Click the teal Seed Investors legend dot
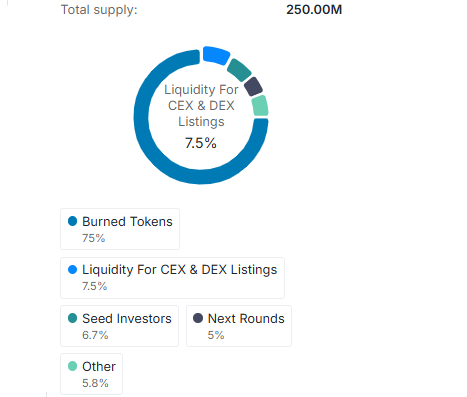The image size is (467, 397). [x=72, y=318]
